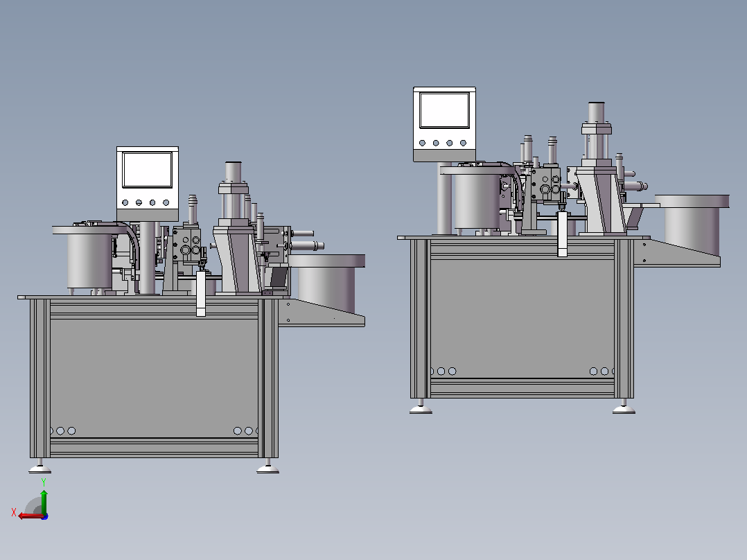Image resolution: width=747 pixels, height=560 pixels.
Task: Select the right machine's touchscreen display panel
Action: (x=444, y=111)
